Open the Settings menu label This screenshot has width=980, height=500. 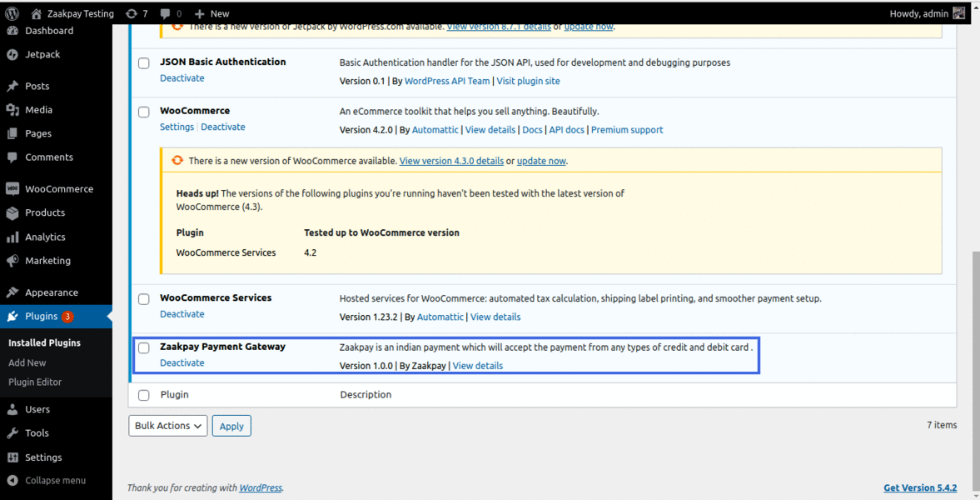(x=43, y=457)
